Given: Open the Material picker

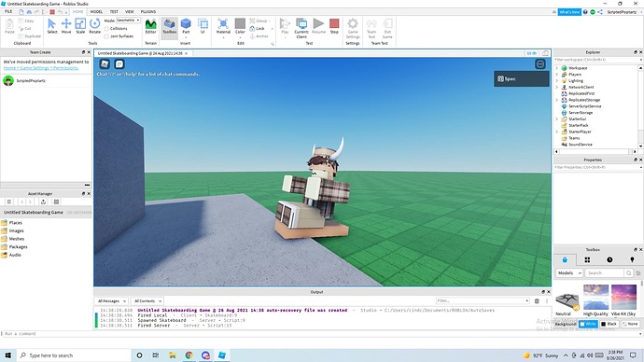Looking at the screenshot, I should point(223,27).
